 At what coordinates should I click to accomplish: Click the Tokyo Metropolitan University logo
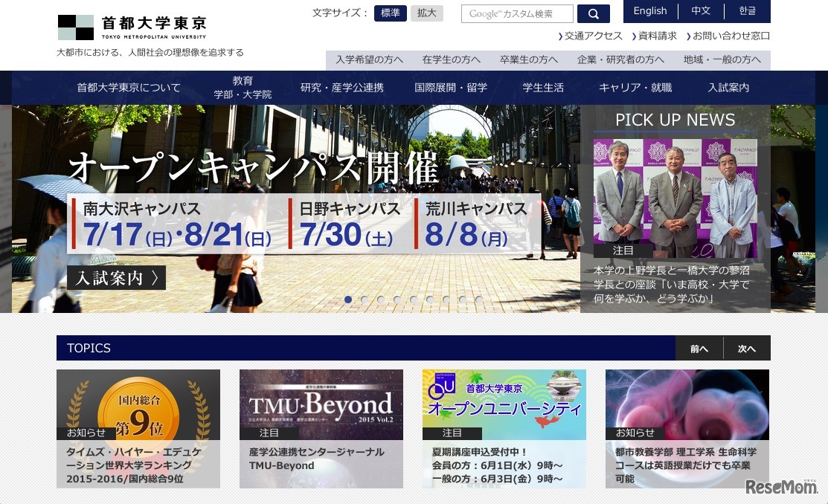(132, 28)
